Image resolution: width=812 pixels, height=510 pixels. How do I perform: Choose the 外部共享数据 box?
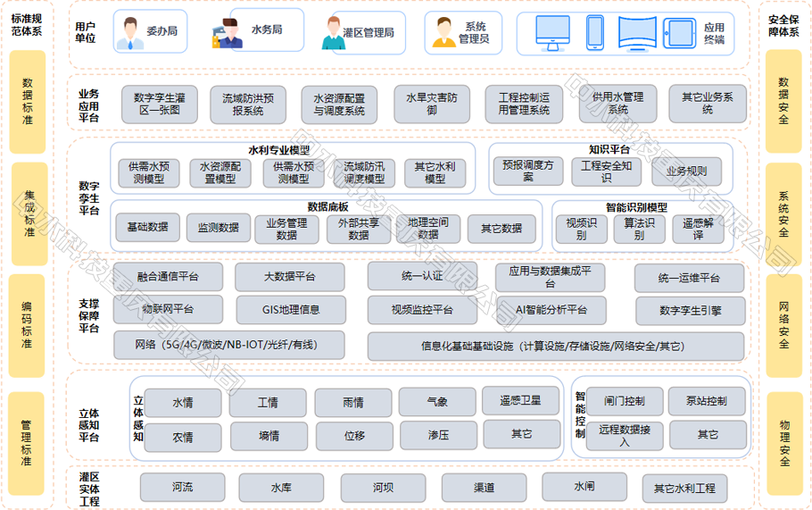pos(359,229)
